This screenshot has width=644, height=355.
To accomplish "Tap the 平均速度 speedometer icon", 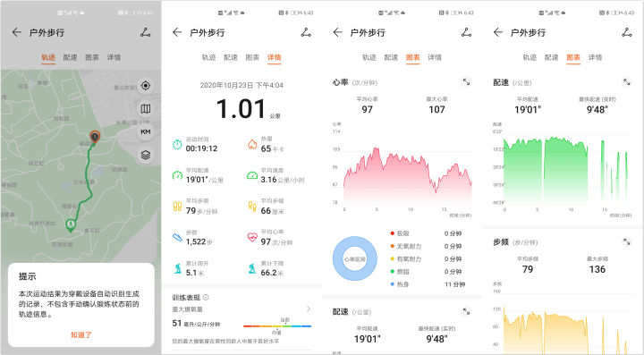I will [x=252, y=175].
